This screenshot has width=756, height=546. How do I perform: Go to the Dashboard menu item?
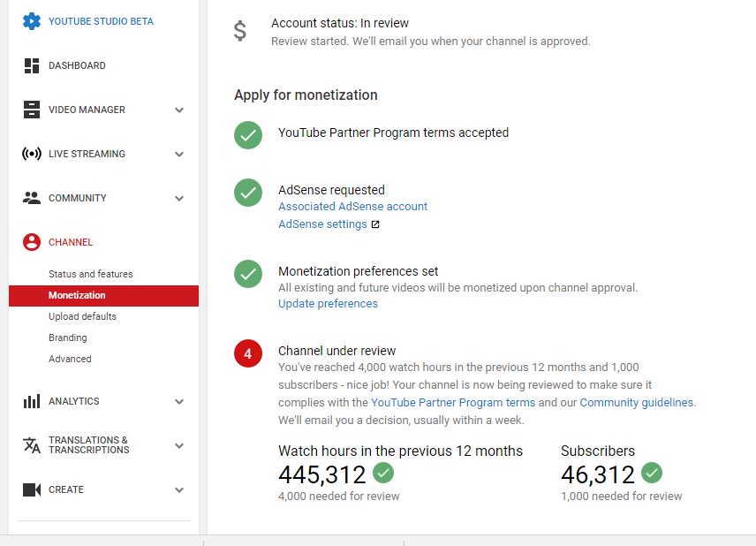[x=77, y=65]
